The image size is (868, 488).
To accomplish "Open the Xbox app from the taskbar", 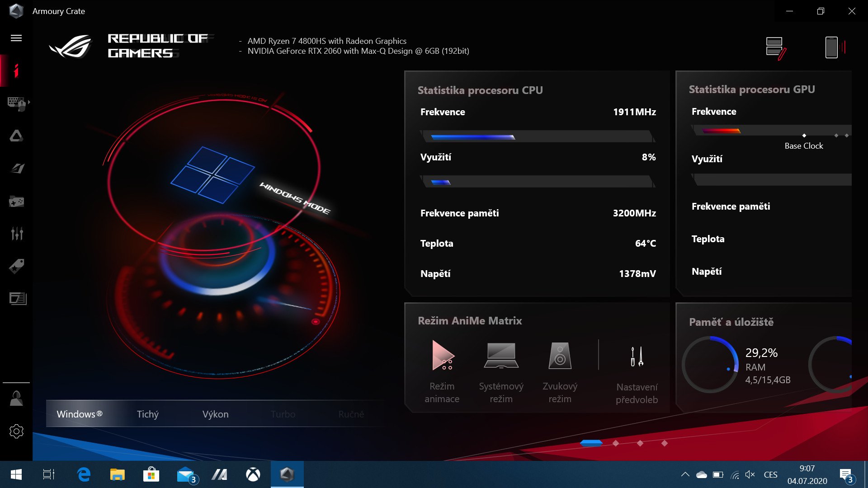I will [x=253, y=474].
